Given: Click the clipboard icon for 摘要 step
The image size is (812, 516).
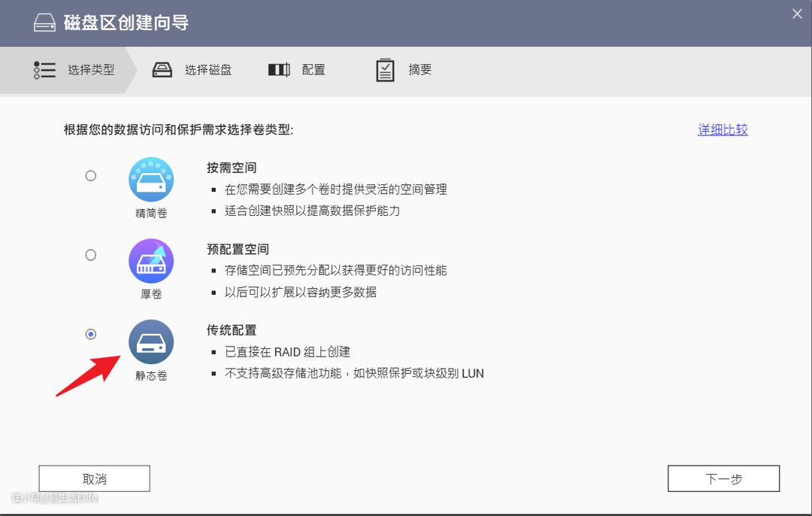Looking at the screenshot, I should click(385, 70).
